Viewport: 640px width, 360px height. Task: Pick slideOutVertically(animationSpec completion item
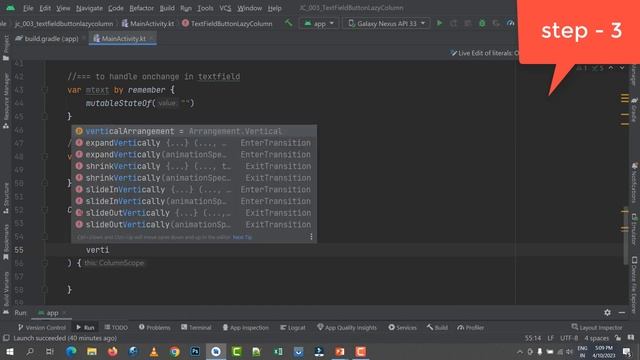(x=194, y=224)
